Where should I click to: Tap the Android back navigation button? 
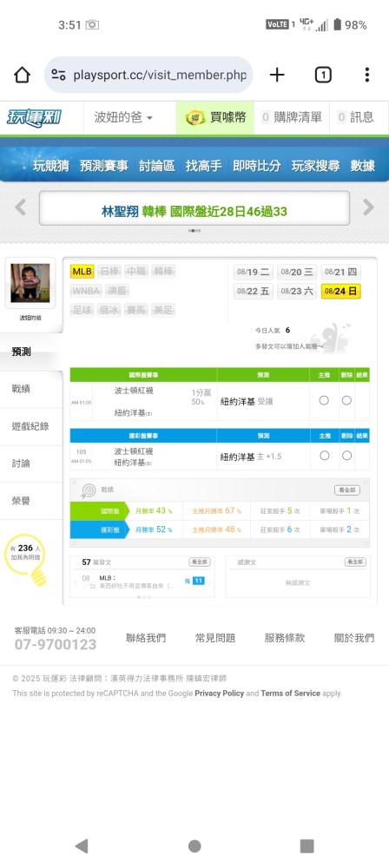(82, 845)
